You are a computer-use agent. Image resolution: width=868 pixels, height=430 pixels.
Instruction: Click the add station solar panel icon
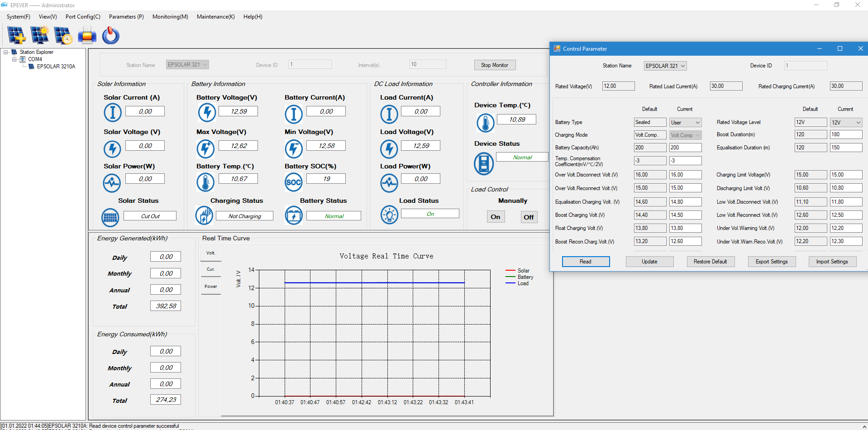tap(17, 35)
